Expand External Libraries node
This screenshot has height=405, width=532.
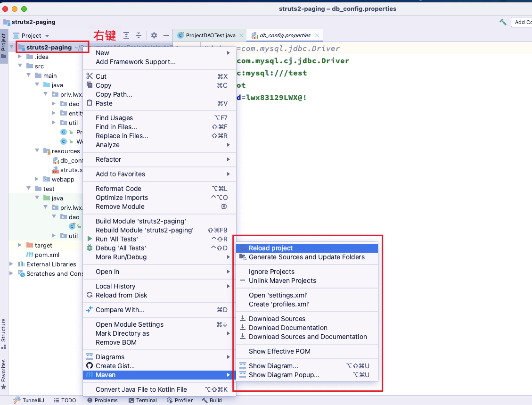click(11, 264)
